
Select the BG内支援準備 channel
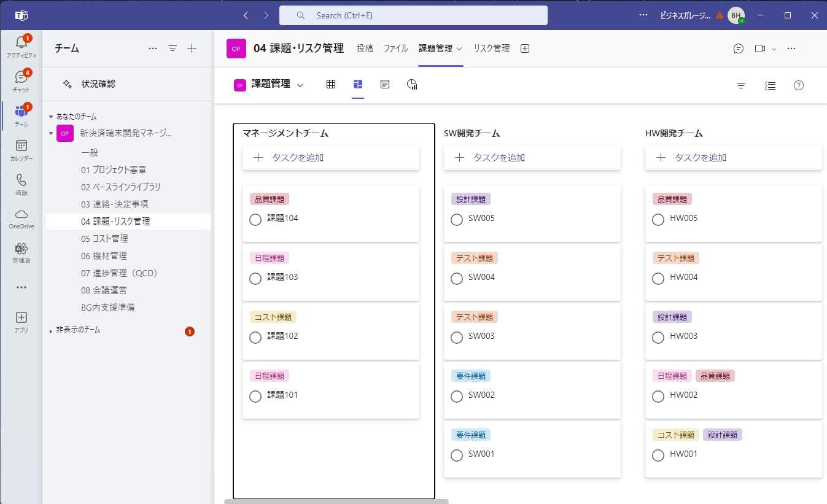pos(128,307)
